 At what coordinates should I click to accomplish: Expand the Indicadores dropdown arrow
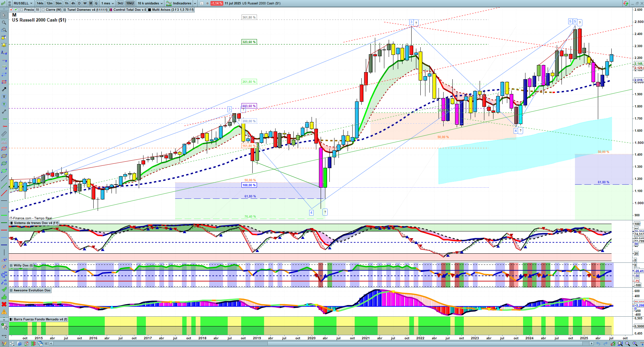coord(195,3)
